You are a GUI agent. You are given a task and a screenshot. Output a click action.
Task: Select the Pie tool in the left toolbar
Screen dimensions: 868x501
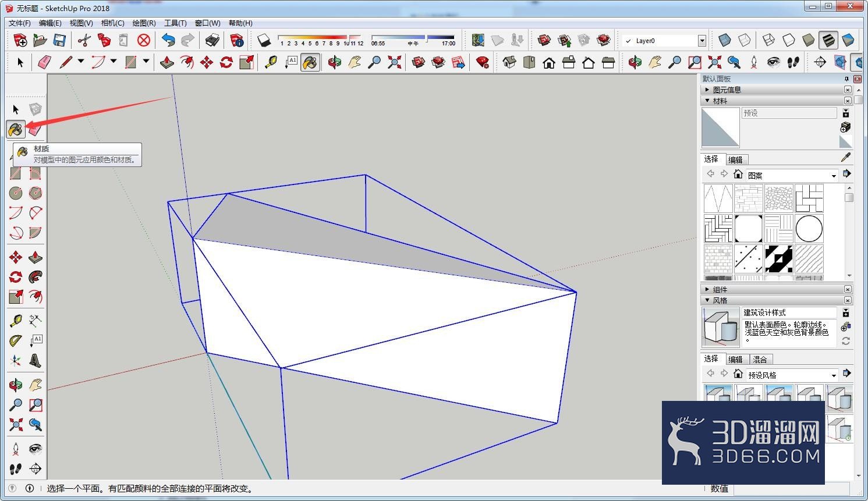[36, 233]
